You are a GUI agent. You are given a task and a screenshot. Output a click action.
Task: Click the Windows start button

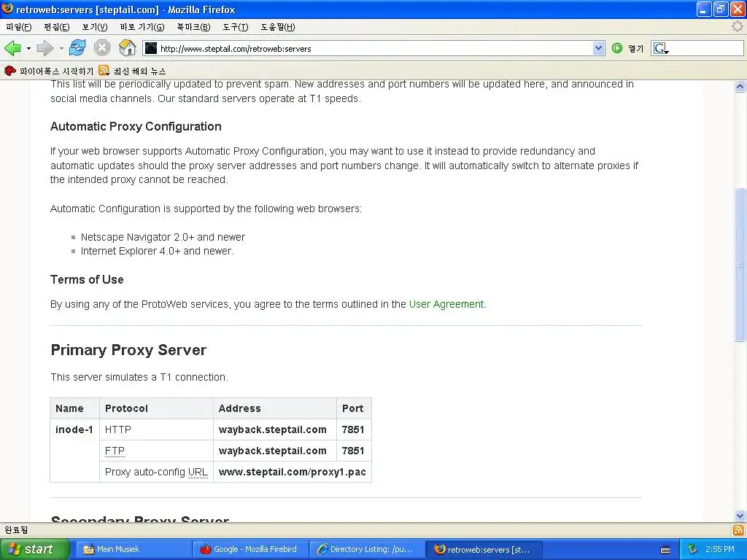pos(35,549)
